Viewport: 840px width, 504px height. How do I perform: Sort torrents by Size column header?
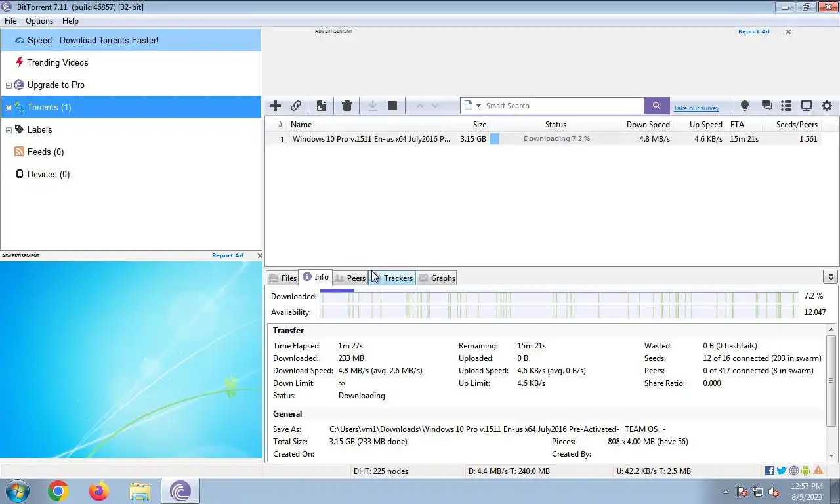[x=470, y=125]
